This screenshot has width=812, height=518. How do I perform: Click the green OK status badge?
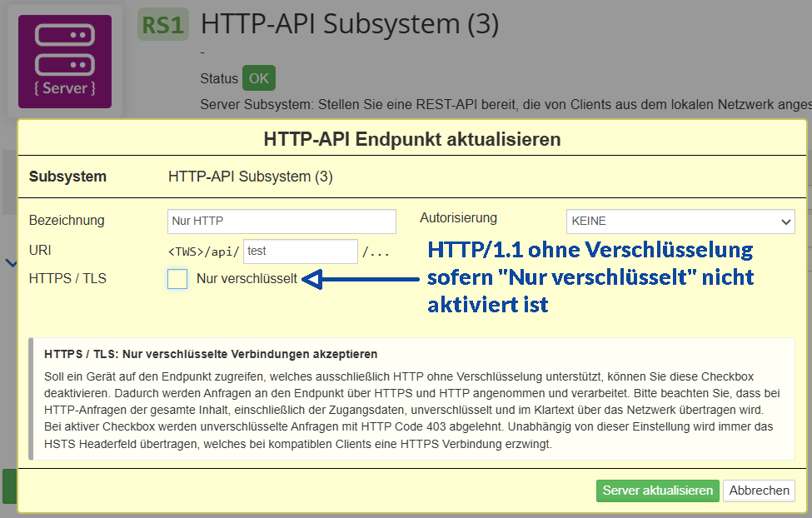(259, 78)
